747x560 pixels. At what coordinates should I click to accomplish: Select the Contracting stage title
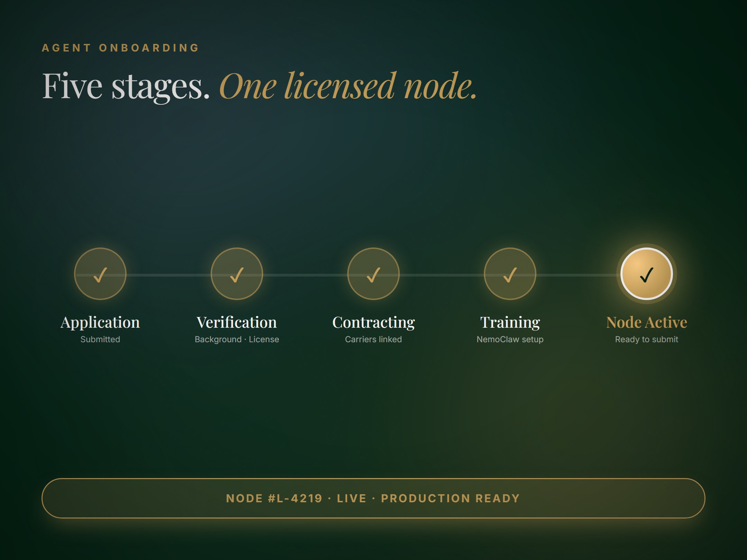(x=373, y=322)
